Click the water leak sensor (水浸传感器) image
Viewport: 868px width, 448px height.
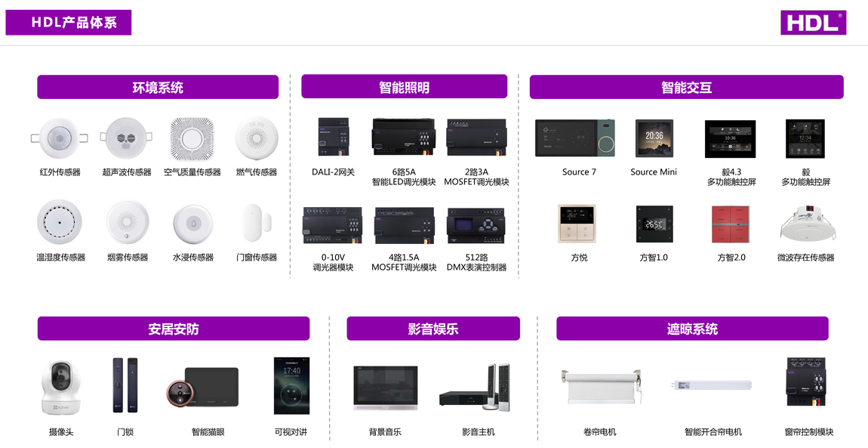pos(192,224)
